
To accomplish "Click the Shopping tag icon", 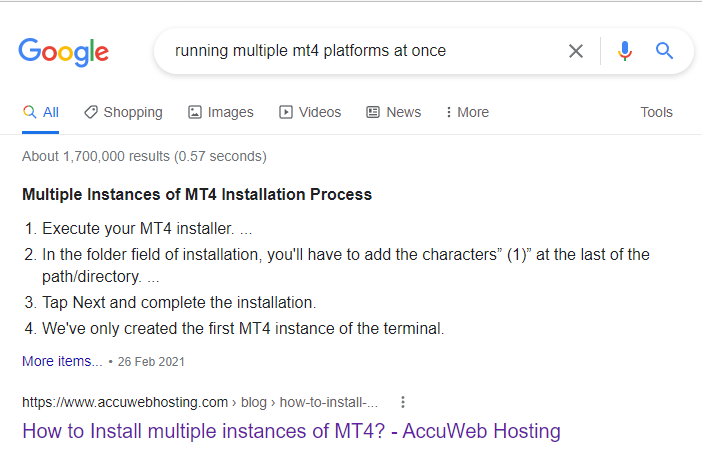I will coord(91,112).
